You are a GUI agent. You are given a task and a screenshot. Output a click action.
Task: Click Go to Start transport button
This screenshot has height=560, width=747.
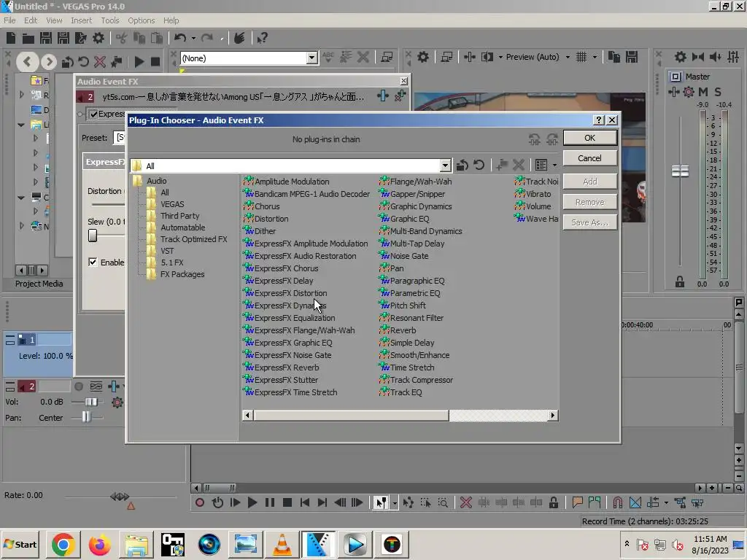[305, 502]
